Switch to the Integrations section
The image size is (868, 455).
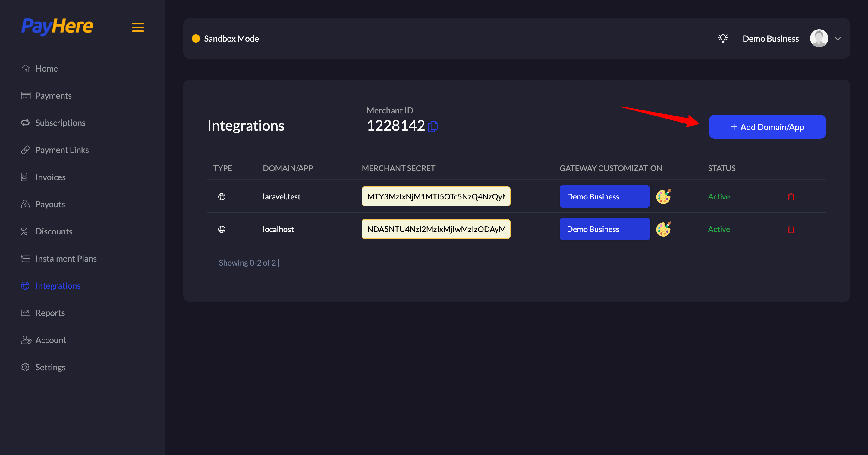click(x=58, y=285)
